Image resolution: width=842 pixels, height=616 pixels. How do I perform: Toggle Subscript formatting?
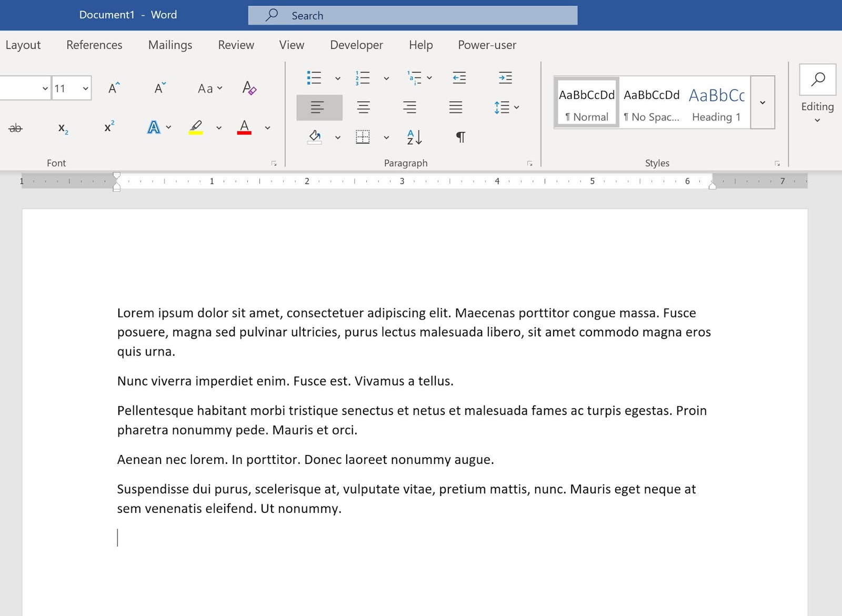[62, 128]
